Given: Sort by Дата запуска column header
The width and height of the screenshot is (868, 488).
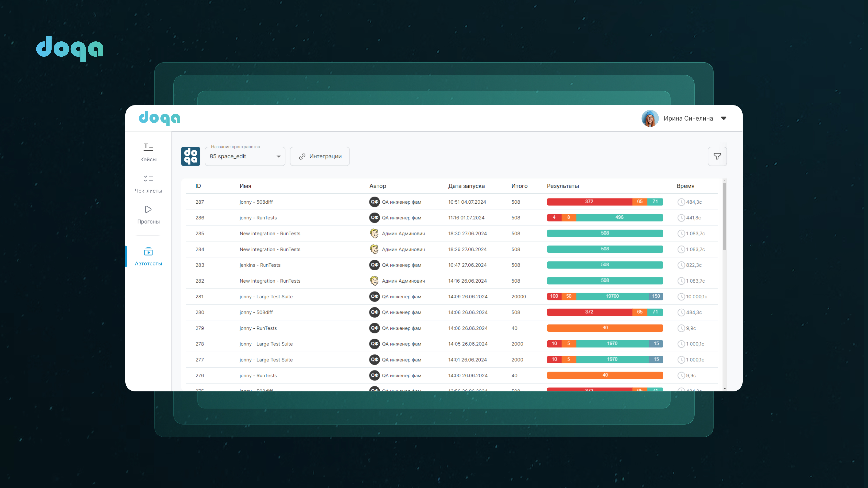Looking at the screenshot, I should 466,186.
